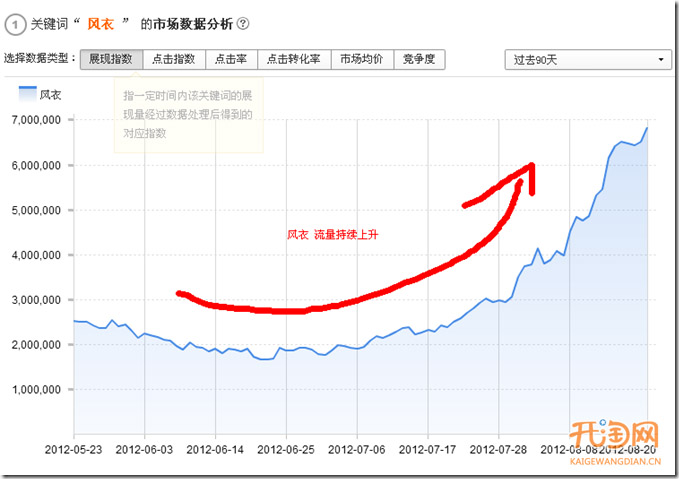
Task: Click the circled step number 1 icon
Action: [15, 24]
